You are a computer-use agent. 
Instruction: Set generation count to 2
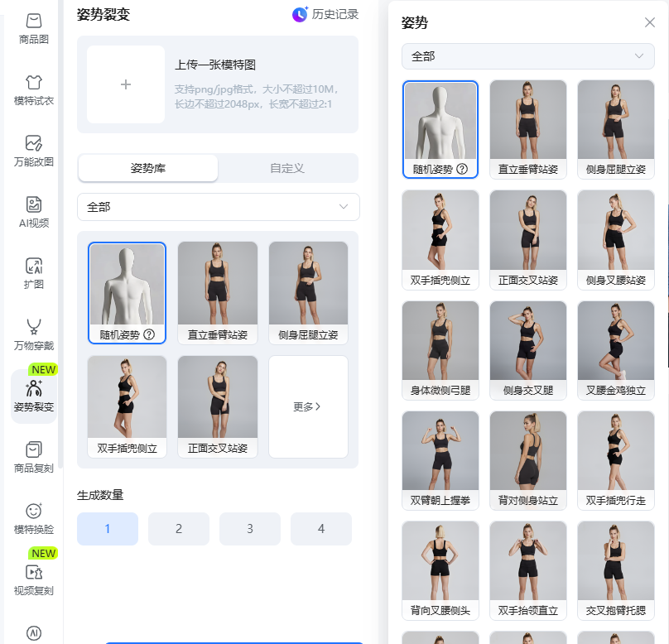(x=179, y=529)
